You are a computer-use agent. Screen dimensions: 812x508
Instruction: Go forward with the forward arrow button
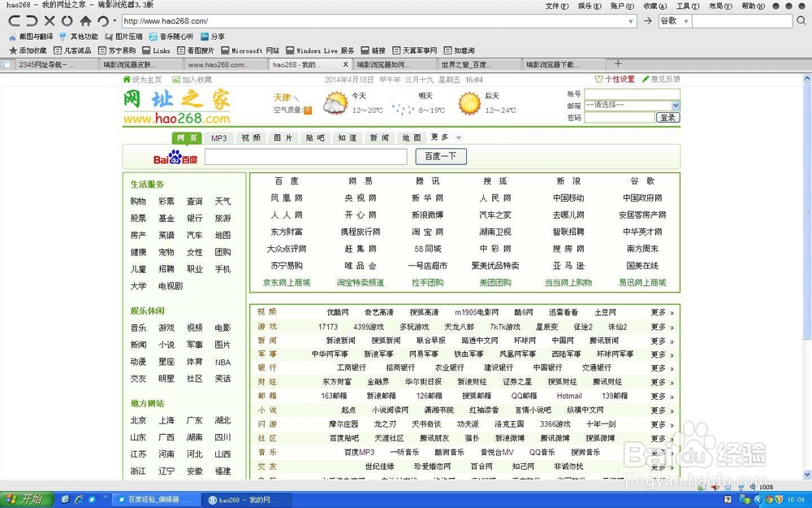tap(32, 21)
